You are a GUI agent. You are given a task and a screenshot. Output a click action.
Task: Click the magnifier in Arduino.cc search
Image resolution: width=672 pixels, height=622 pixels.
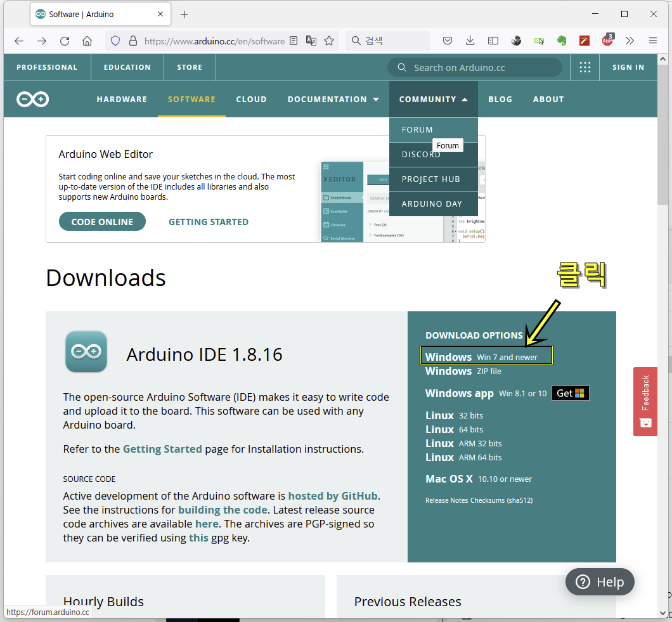click(401, 67)
